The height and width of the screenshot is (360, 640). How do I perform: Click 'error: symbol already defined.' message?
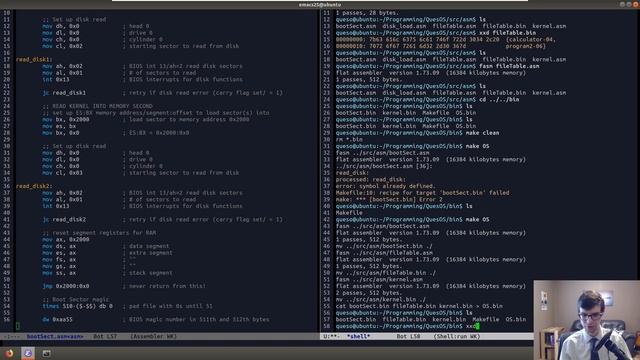386,186
